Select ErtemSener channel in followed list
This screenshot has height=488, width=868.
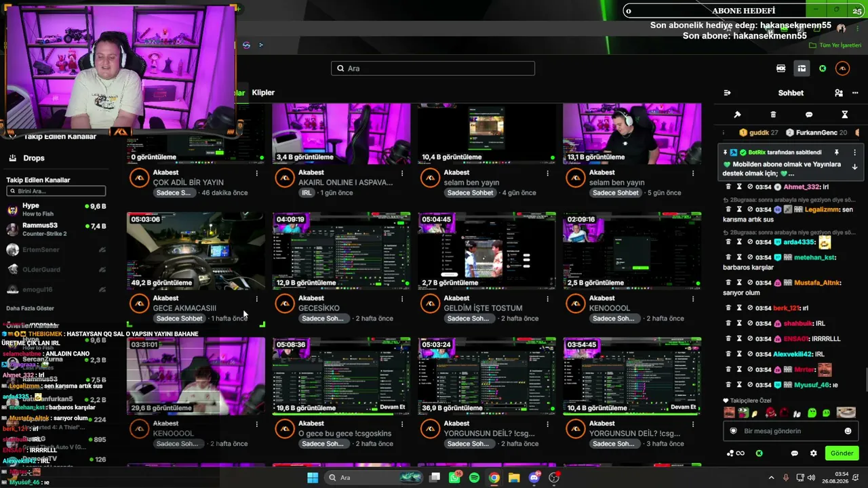[x=56, y=250]
